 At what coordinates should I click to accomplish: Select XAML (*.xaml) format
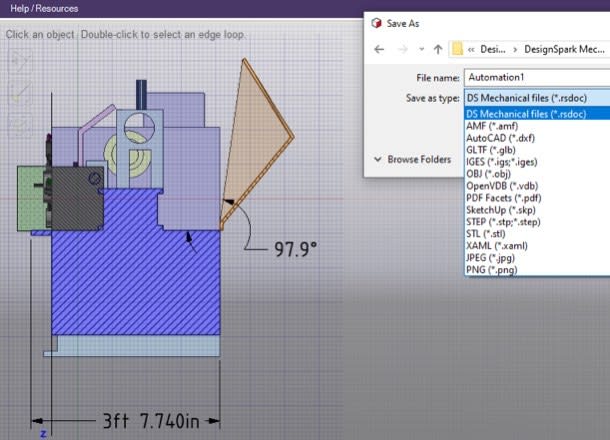point(537,246)
